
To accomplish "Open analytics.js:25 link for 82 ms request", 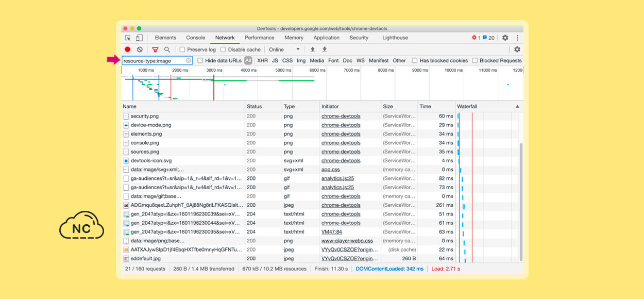I will coord(337,178).
